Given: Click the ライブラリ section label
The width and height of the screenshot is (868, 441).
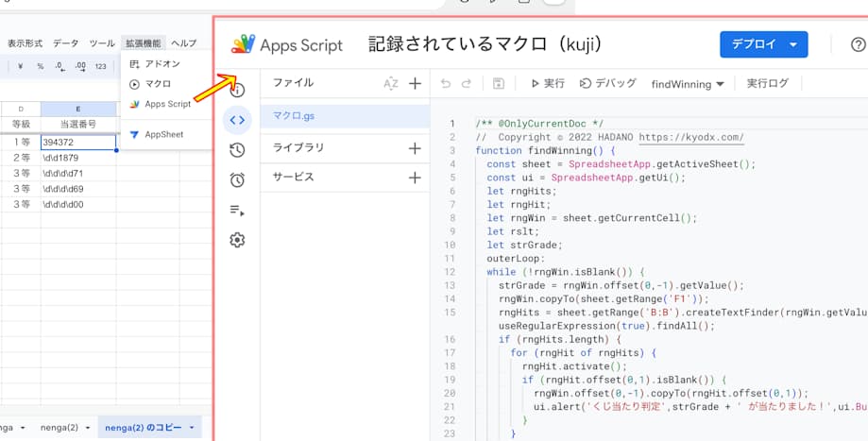Looking at the screenshot, I should [298, 148].
